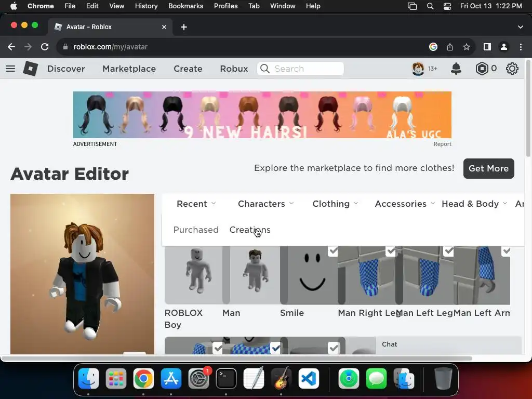Expand the Clothing dropdown
Image resolution: width=532 pixels, height=399 pixels.
pyautogui.click(x=335, y=204)
